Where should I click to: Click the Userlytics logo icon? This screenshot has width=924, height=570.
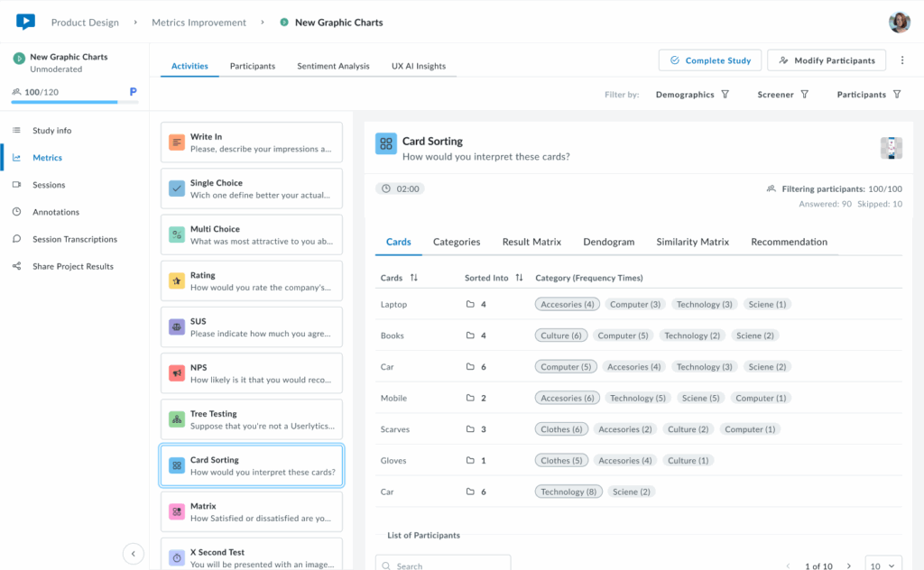[25, 22]
